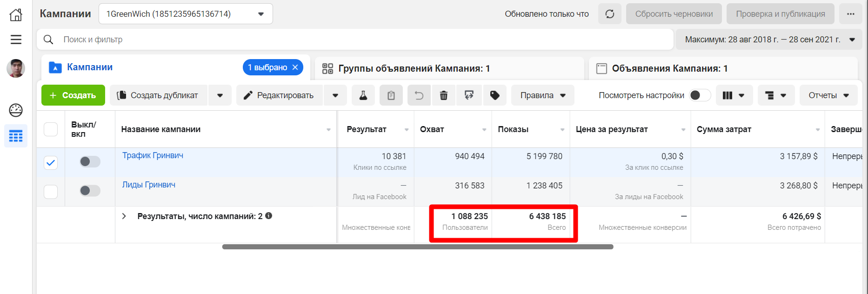Click the trash delete icon

coord(444,95)
